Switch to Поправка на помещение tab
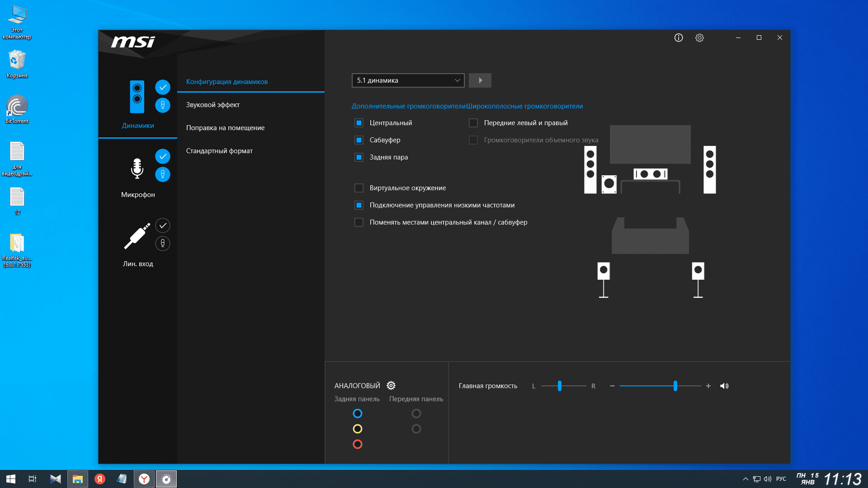The image size is (868, 488). (x=225, y=128)
